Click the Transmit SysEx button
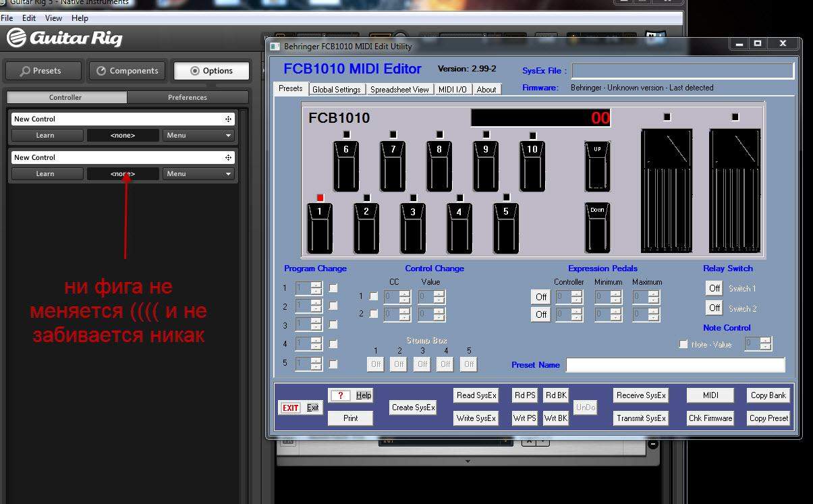The image size is (813, 504). [641, 418]
